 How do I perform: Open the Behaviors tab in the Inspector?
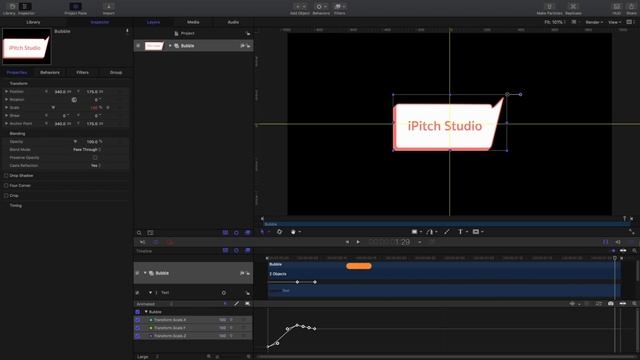(50, 72)
